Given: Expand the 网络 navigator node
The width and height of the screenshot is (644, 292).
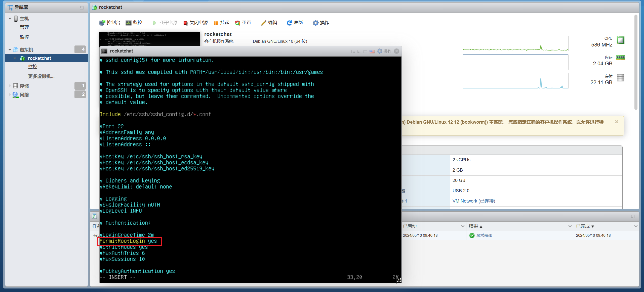Looking at the screenshot, I should [10, 95].
